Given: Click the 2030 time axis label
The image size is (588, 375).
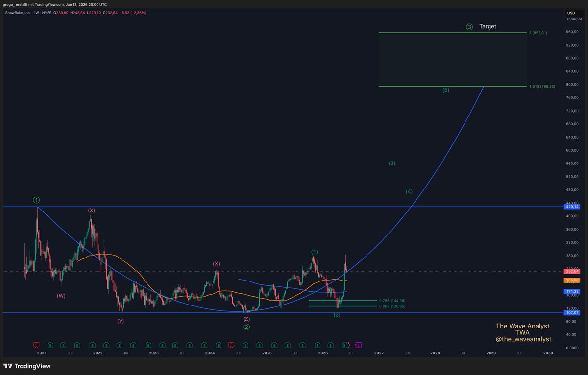Looking at the screenshot, I should 548,352.
